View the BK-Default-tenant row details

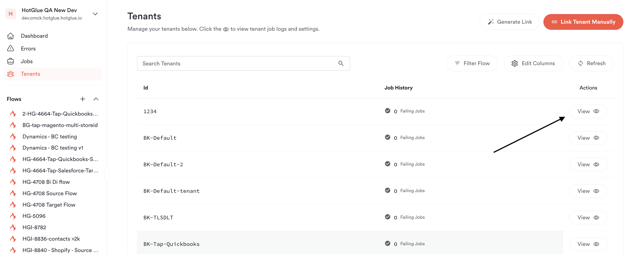click(x=588, y=191)
